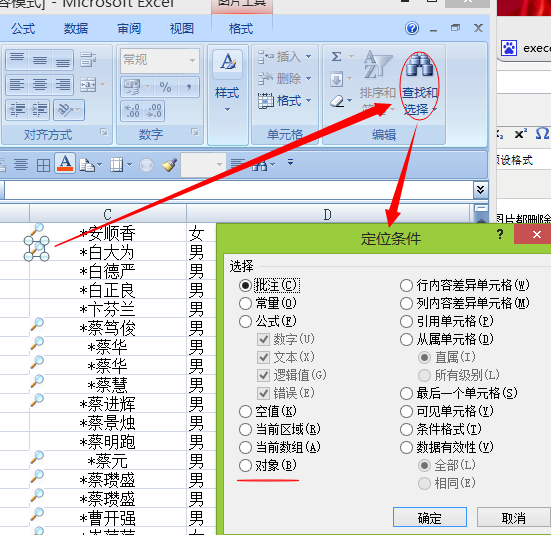This screenshot has width=551, height=535.
Task: Open the 公式 ribbon tab
Action: point(23,28)
